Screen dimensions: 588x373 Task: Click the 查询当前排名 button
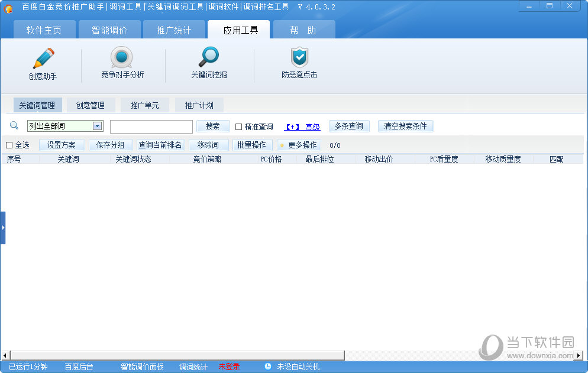coord(160,145)
